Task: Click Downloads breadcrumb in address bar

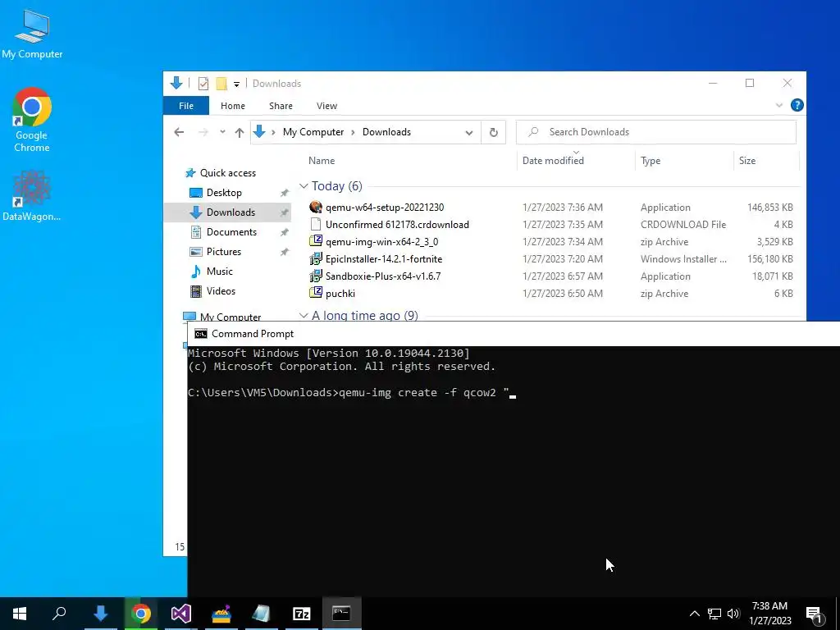Action: 386,132
